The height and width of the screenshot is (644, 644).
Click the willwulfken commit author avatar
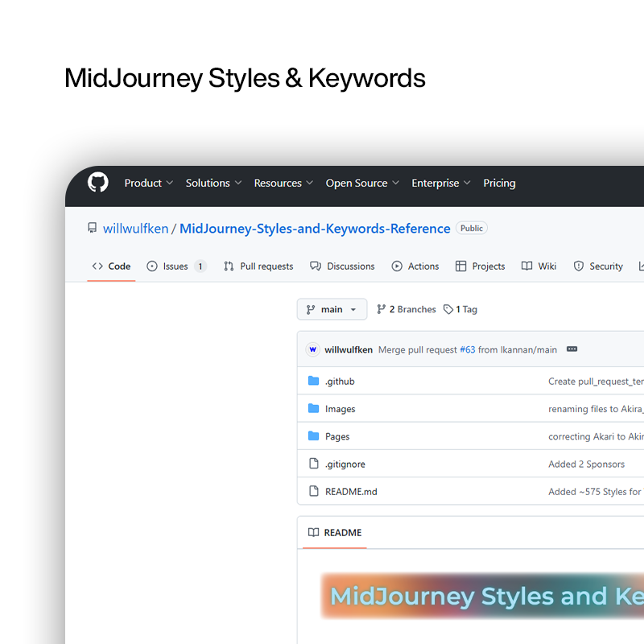click(x=312, y=349)
